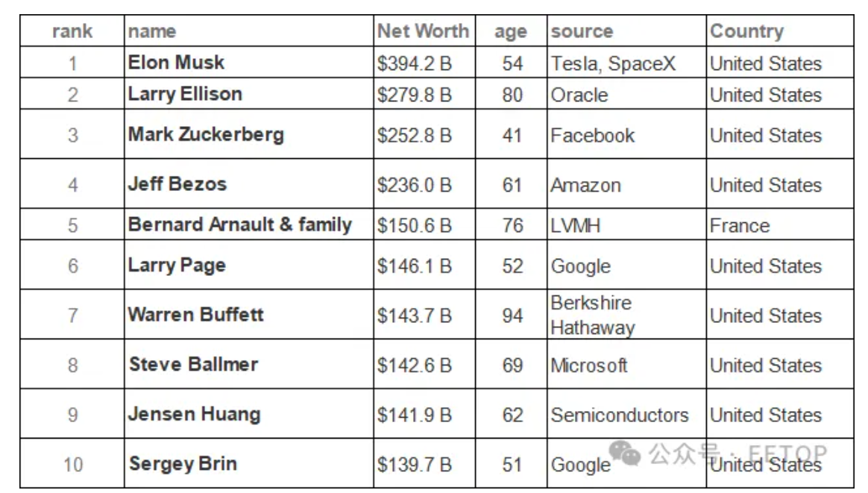Select the "Country" column header

point(746,31)
